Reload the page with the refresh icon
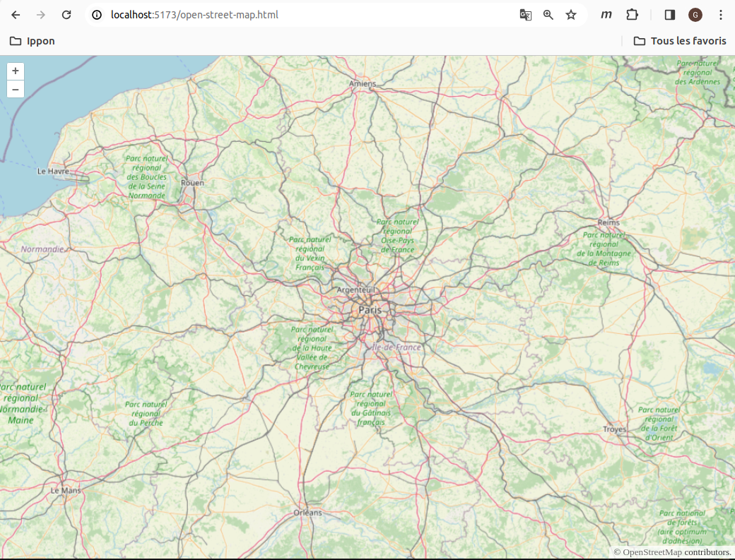 (66, 14)
